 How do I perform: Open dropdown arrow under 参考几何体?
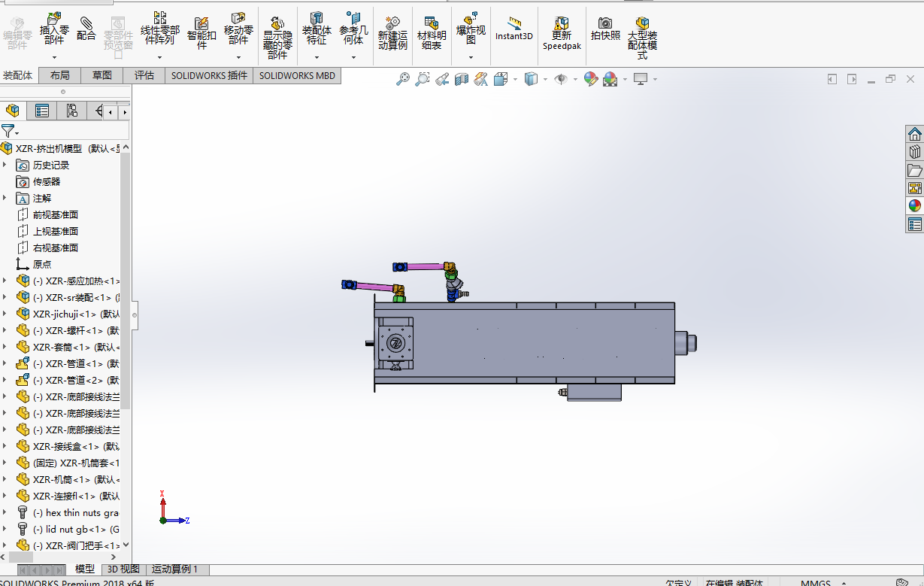pyautogui.click(x=353, y=57)
